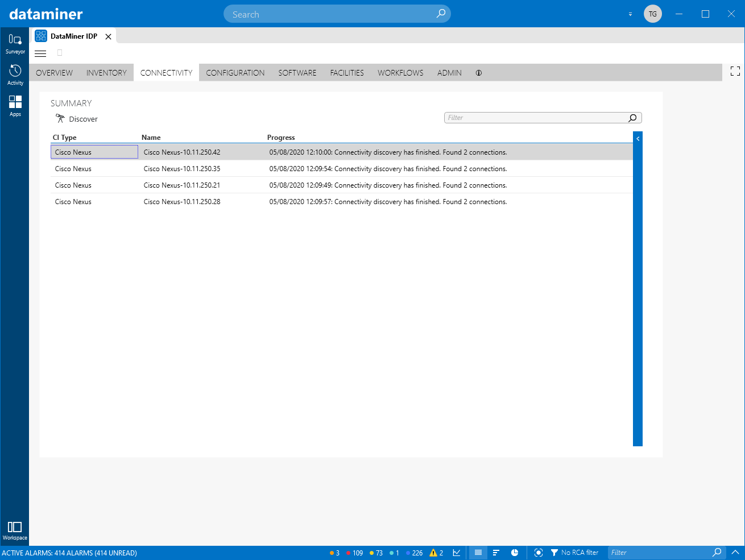Show alarm trend chart icon
This screenshot has height=560, width=745.
pyautogui.click(x=457, y=553)
